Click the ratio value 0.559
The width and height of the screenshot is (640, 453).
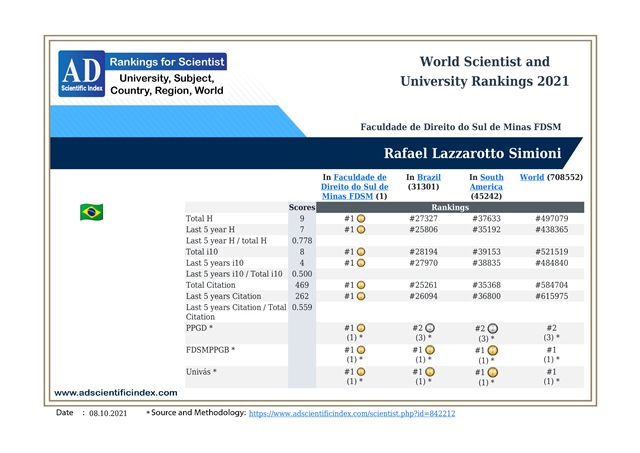302,307
